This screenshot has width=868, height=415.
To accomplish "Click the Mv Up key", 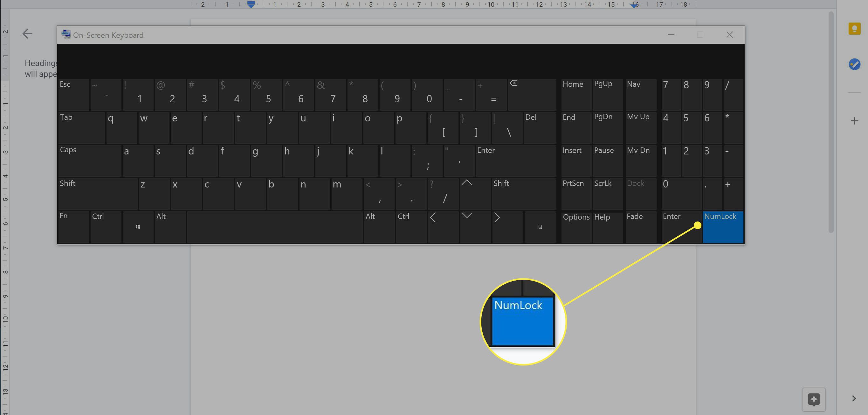I will (641, 128).
